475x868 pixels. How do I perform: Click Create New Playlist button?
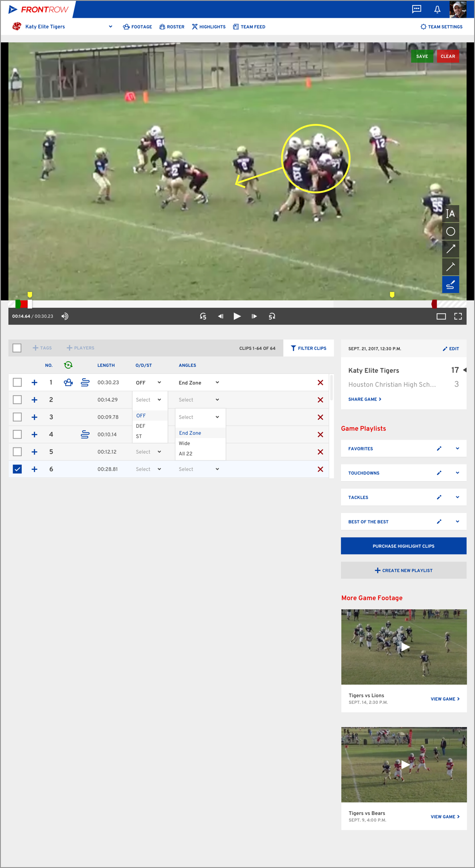[x=404, y=570]
